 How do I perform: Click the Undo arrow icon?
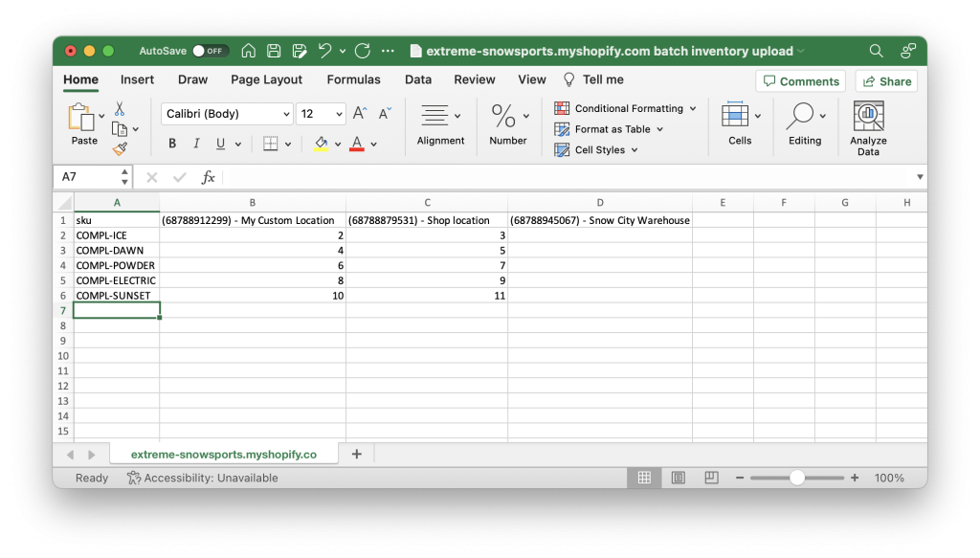[x=324, y=51]
